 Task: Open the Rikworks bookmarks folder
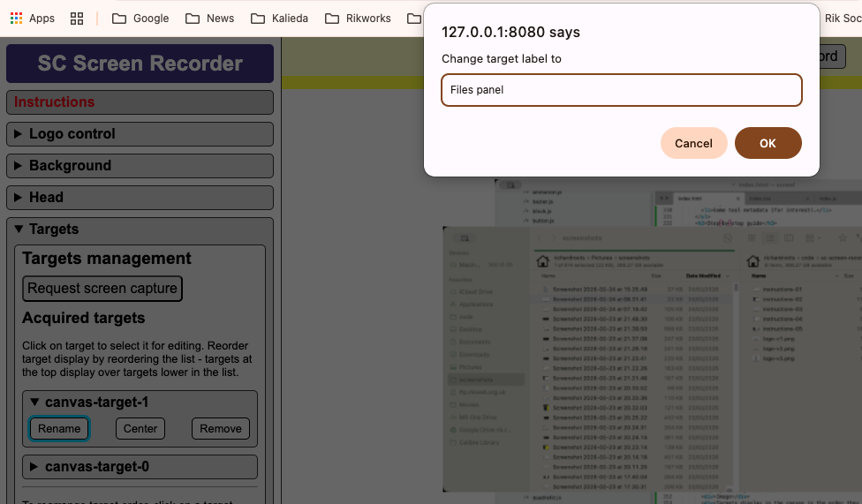358,19
